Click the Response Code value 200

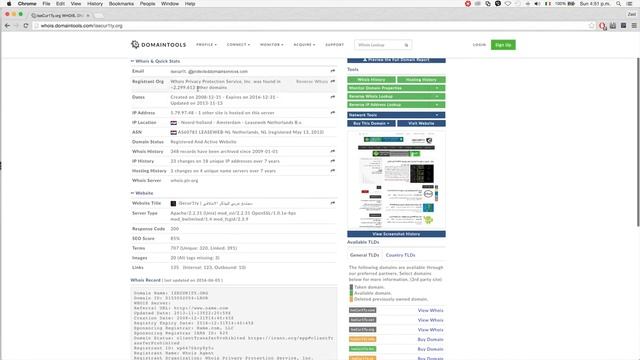175,229
